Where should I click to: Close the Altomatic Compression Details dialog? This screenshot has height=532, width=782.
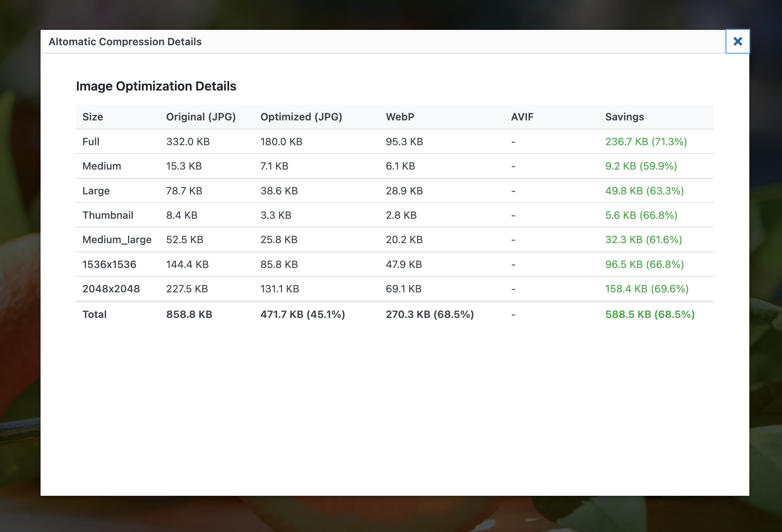click(738, 41)
